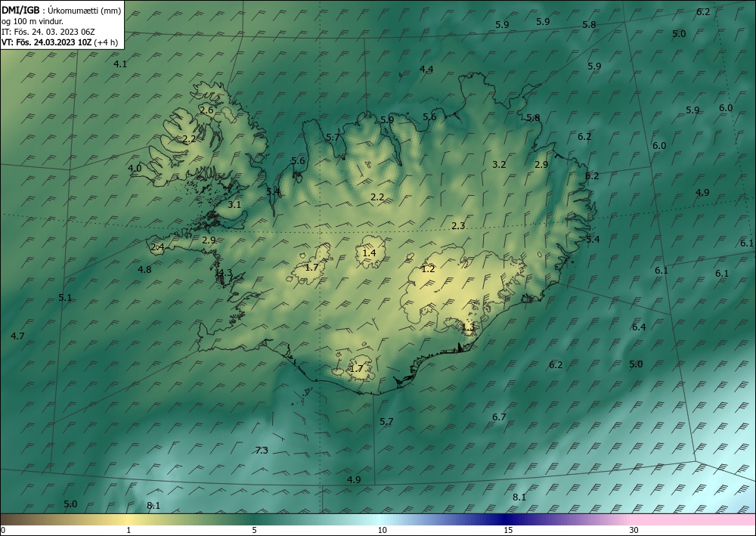Click the 4.4 value label
Viewport: 756px width, 536px height.
pyautogui.click(x=426, y=70)
